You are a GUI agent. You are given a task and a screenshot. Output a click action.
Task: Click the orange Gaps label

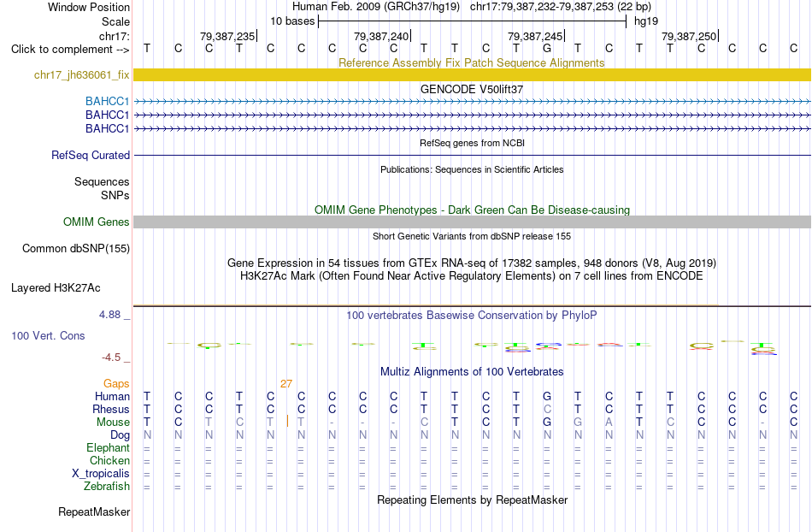tap(116, 384)
